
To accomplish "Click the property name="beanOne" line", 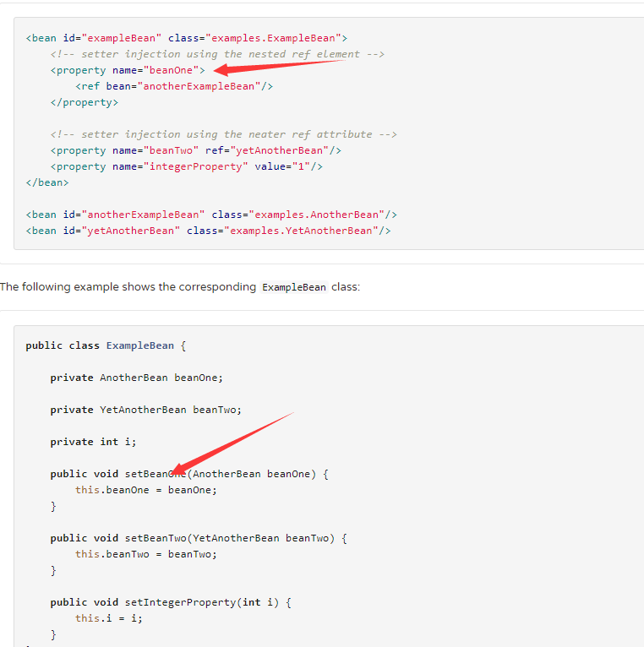I will 128,70.
